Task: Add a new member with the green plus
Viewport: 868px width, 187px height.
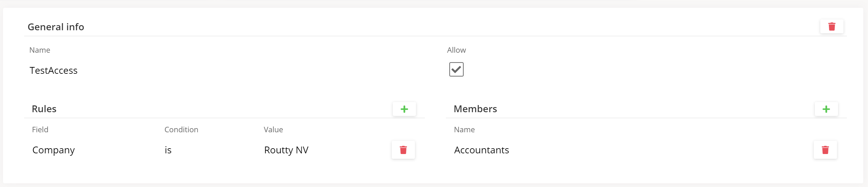Action: (x=826, y=109)
